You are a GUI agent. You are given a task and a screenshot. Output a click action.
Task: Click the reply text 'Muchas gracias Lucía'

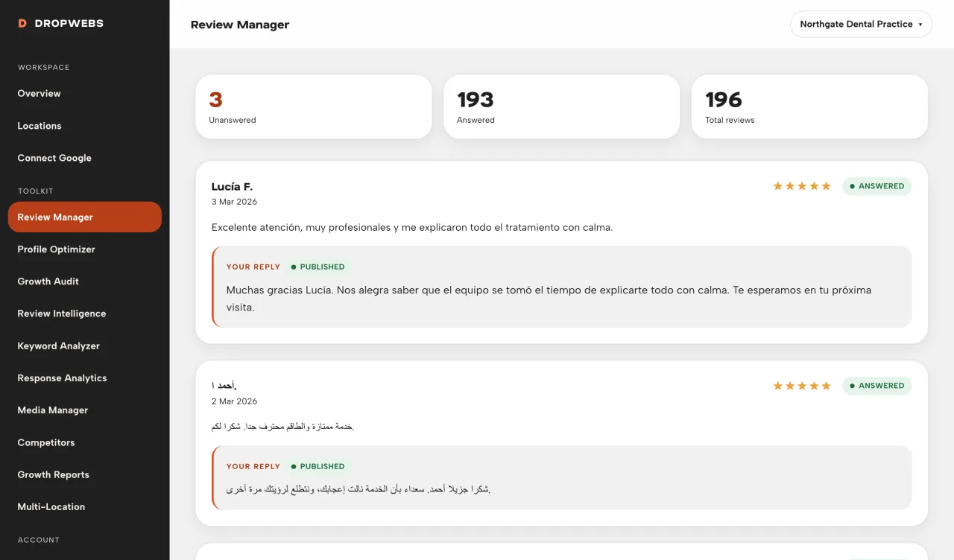coord(549,299)
